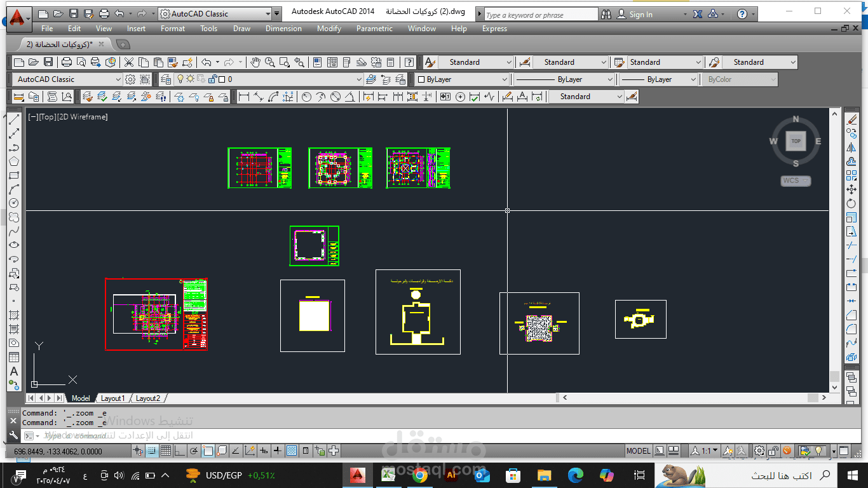Screen dimensions: 868x488
Task: Click the Workspace Settings gear icon
Action: [130, 79]
